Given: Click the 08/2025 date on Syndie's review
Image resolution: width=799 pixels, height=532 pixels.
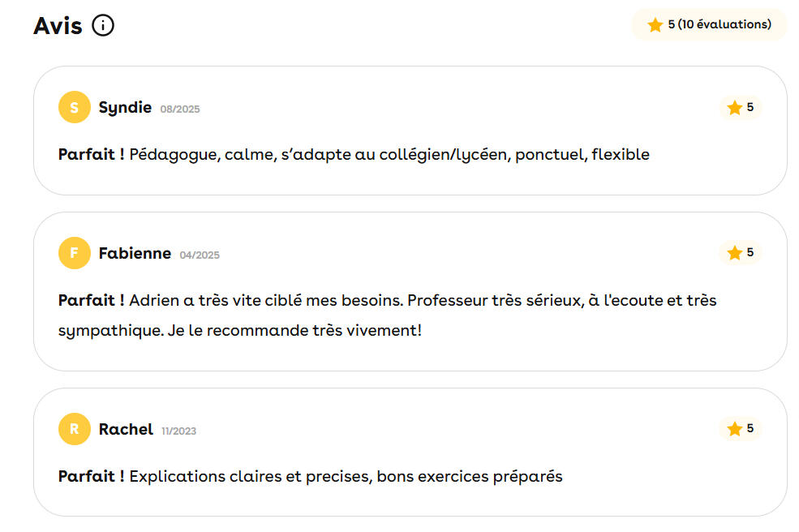Looking at the screenshot, I should tap(180, 109).
